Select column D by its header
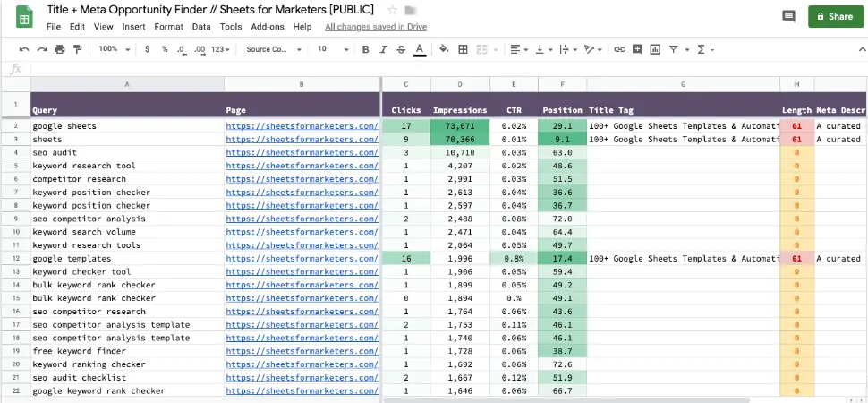The image size is (868, 403). tap(460, 84)
